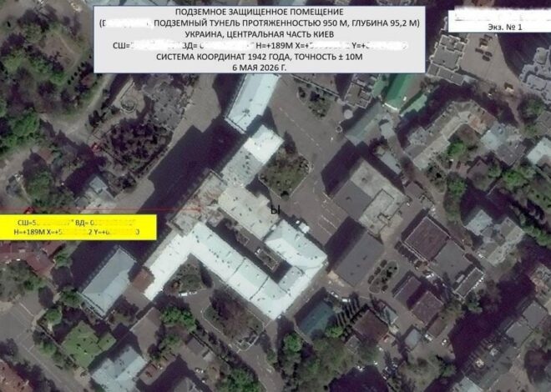551x392 pixels.
Task: Click "H=+189M" in the white header box
Action: [x=275, y=45]
